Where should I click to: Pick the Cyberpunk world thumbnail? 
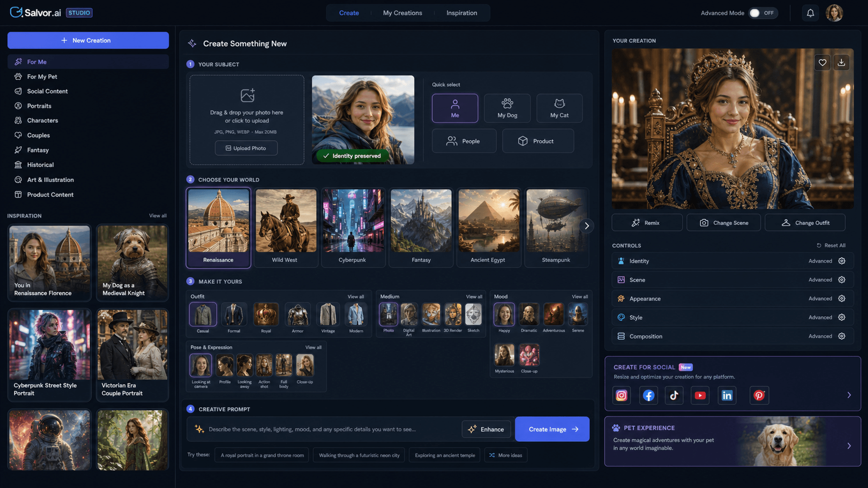(x=353, y=227)
